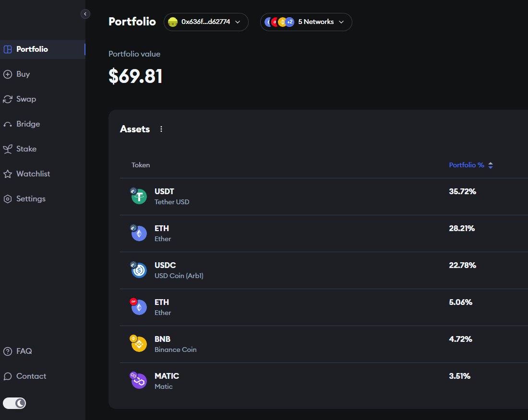Click the Token column header
Viewport: 528px width, 420px height.
coord(141,165)
